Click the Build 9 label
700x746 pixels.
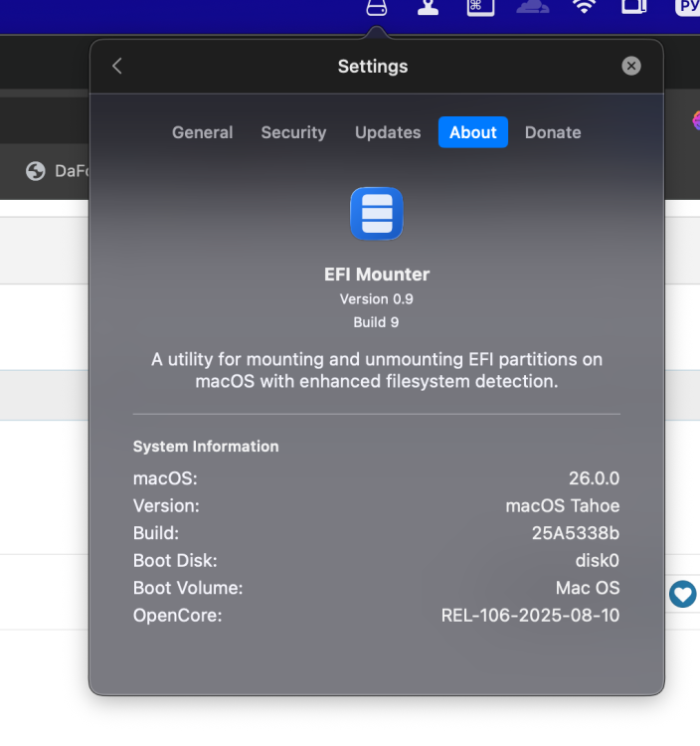[376, 322]
